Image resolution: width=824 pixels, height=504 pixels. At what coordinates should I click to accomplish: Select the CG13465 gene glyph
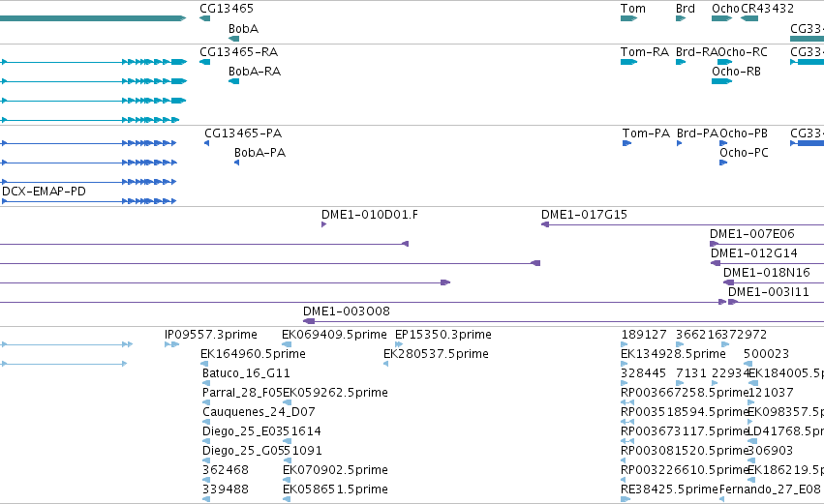pyautogui.click(x=205, y=18)
